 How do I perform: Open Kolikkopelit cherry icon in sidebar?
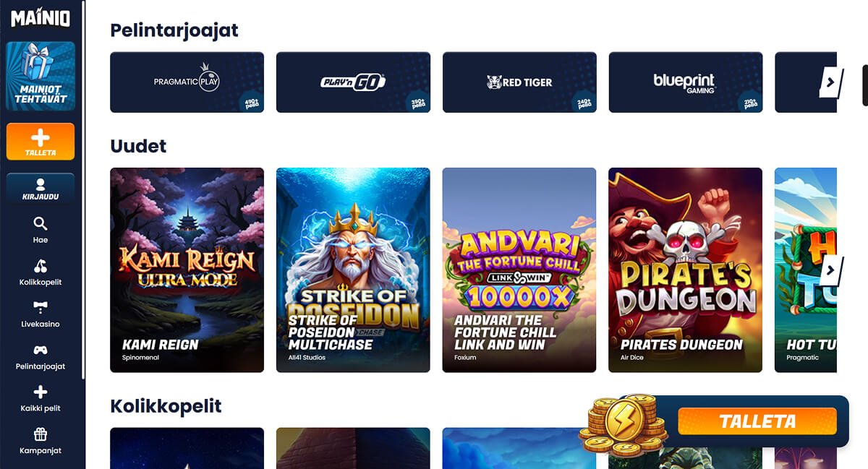41,266
